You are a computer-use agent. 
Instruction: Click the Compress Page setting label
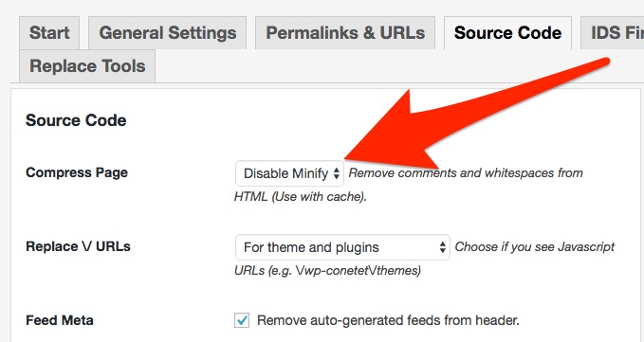[x=77, y=172]
